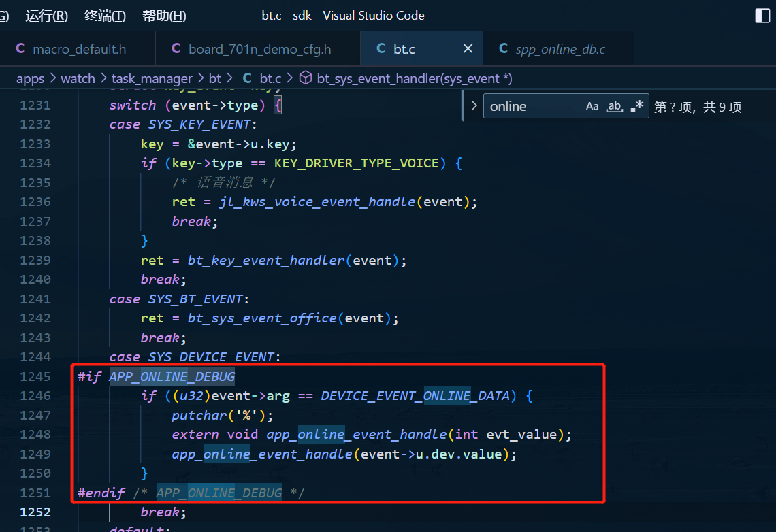The width and height of the screenshot is (776, 532).
Task: Open the bt_sys_event_handler symbol breadcrumb
Action: [415, 78]
